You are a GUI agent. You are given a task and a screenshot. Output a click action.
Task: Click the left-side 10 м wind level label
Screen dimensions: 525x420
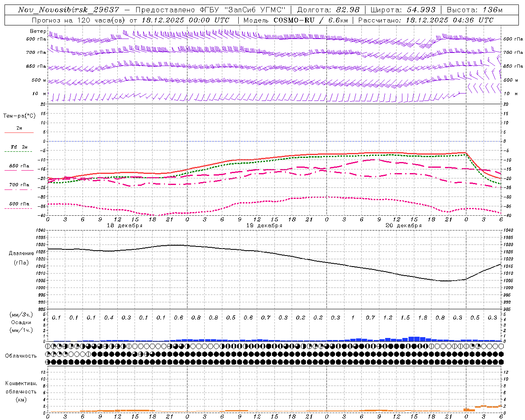coord(39,94)
